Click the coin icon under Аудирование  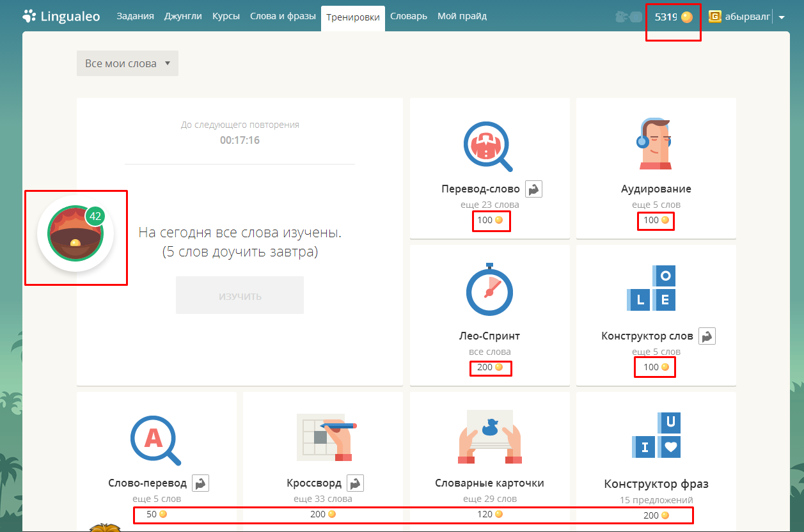pos(665,220)
